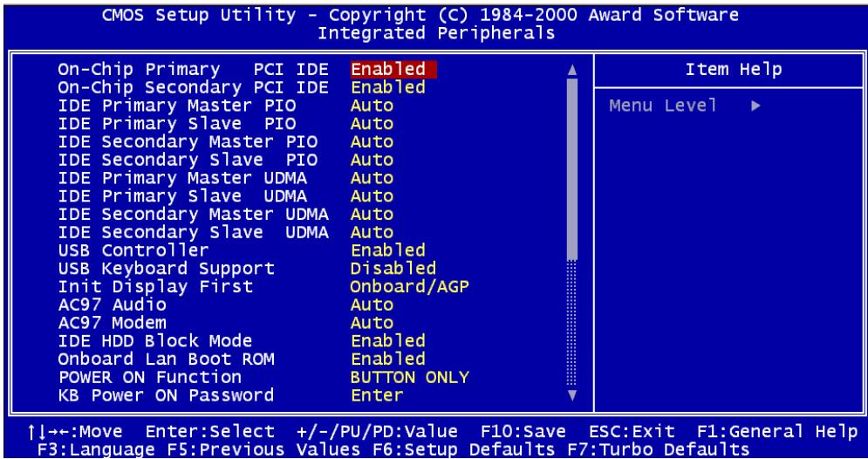
Task: Select USB Keyboard Support label
Action: pyautogui.click(x=166, y=269)
